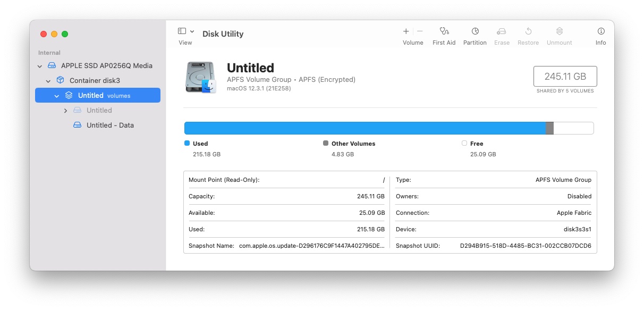Image resolution: width=644 pixels, height=310 pixels.
Task: Select Untitled - Data volume in sidebar
Action: point(110,125)
